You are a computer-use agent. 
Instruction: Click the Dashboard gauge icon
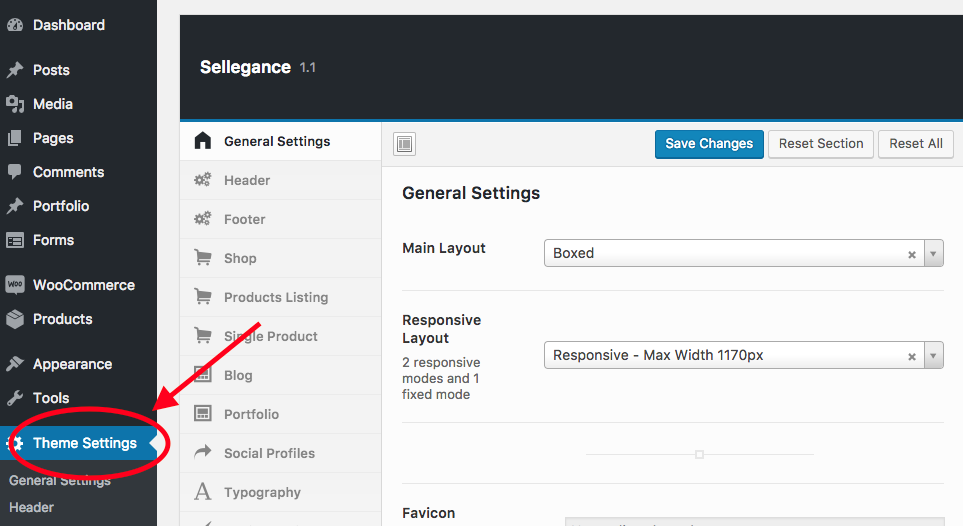[15, 25]
